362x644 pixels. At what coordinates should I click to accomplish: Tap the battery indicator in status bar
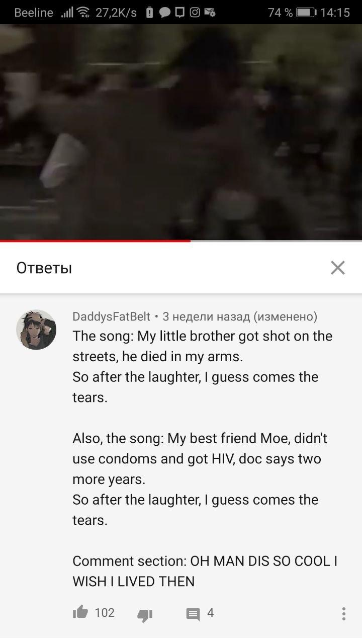(306, 13)
